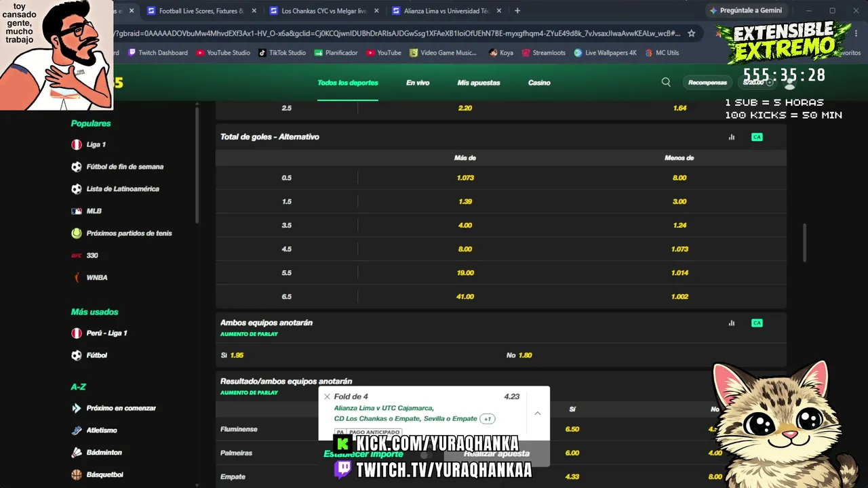Pick Más de 3.5 odds 4.00
Screen dimensions: 868x488
pyautogui.click(x=465, y=225)
